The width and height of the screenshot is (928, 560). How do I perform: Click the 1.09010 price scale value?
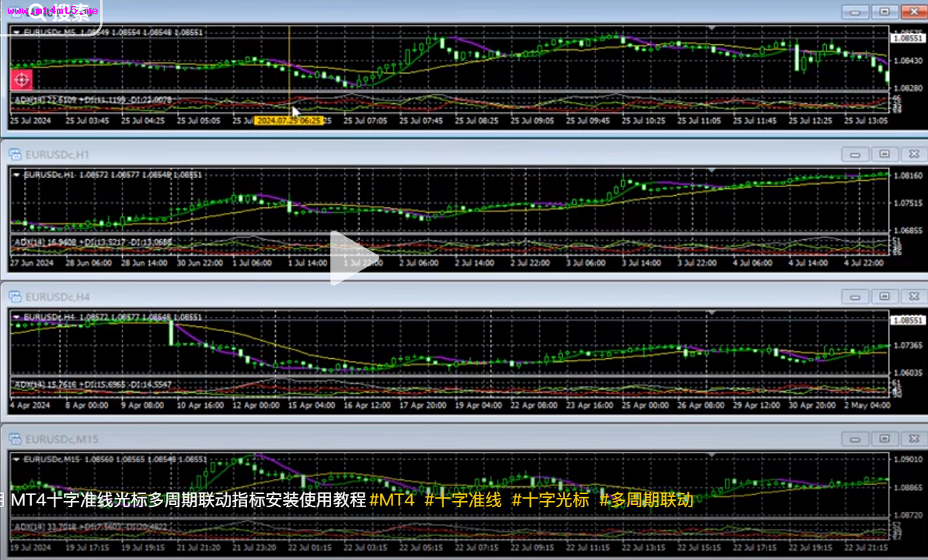(x=908, y=460)
